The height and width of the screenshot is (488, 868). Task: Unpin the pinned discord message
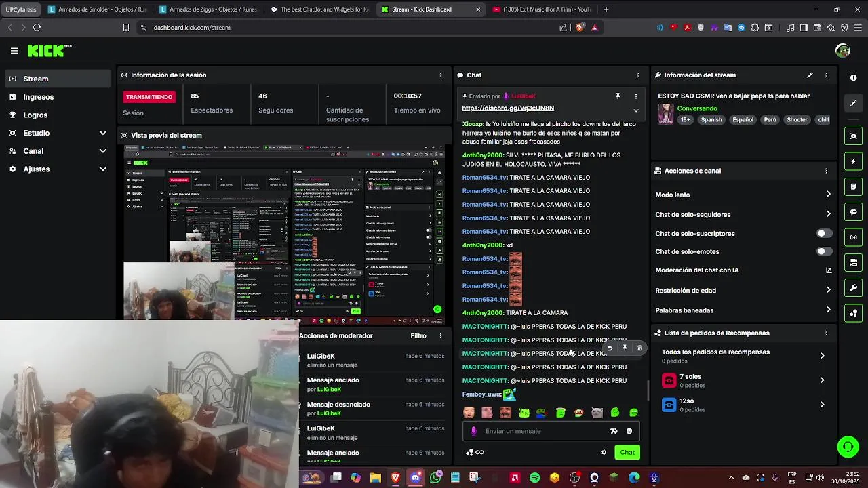618,96
